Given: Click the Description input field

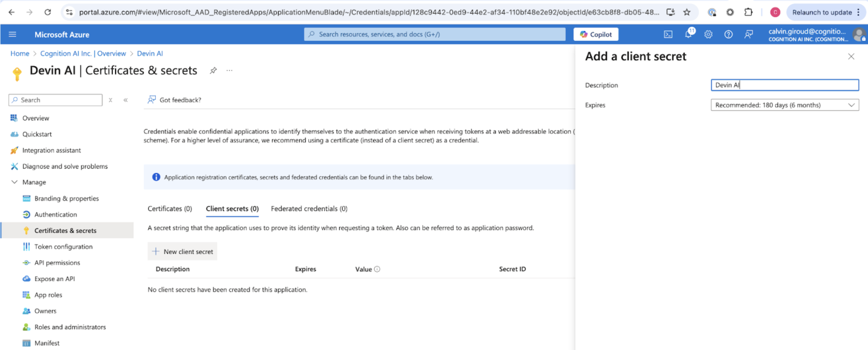Looking at the screenshot, I should (x=784, y=85).
